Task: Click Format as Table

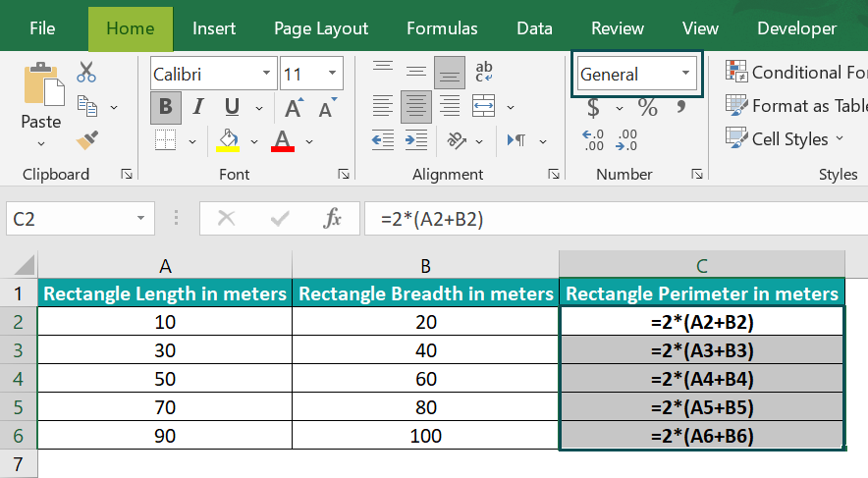Action: pos(796,105)
